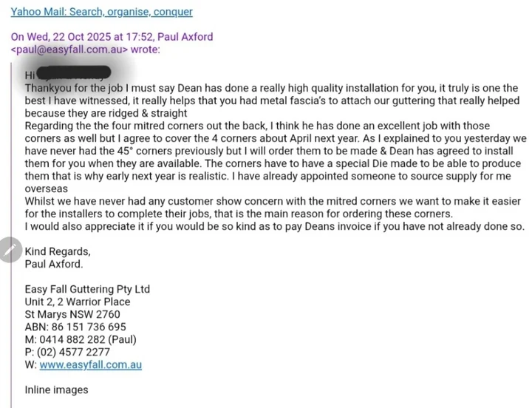
Task: Click the 'Unit 2, 2 Warrior Place' address line
Action: (x=78, y=302)
